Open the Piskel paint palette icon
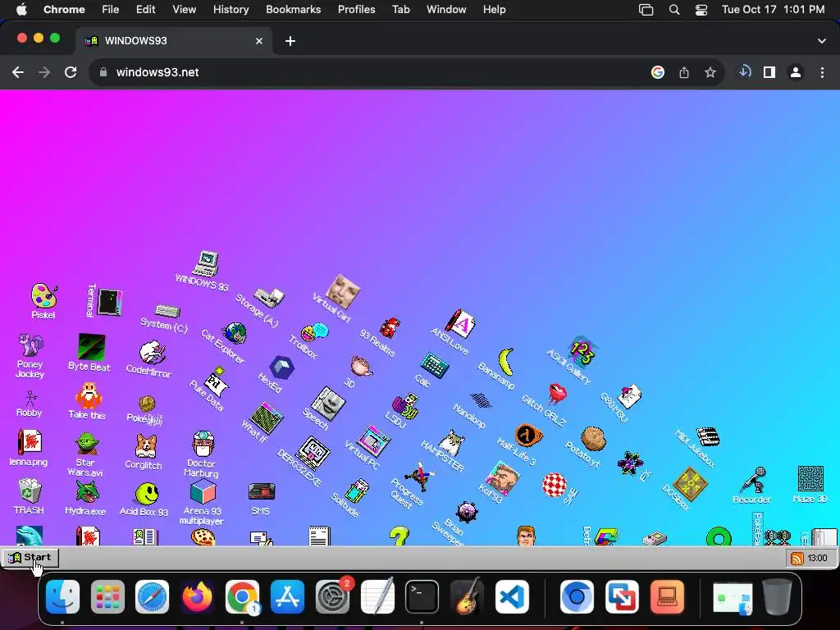The image size is (840, 630). coord(43,296)
